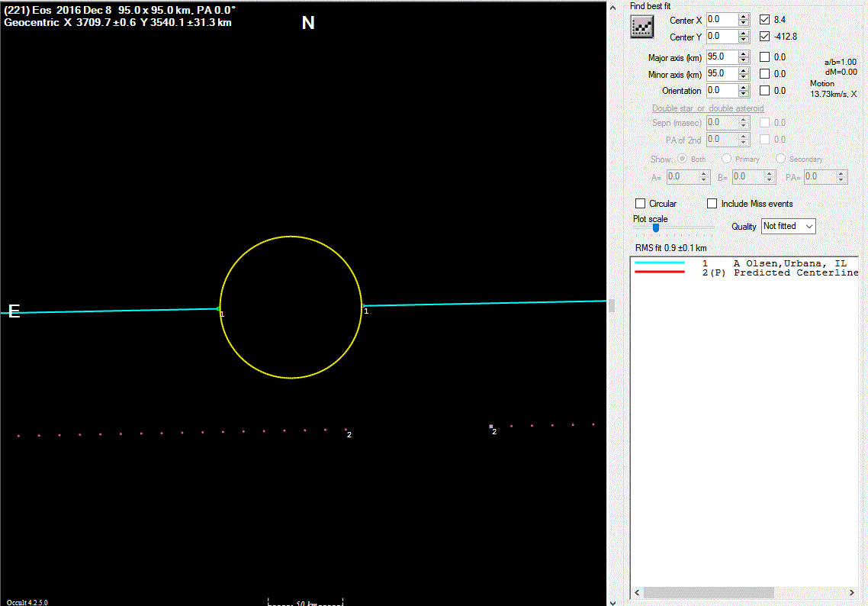Increase the Major axis value
The image size is (868, 606).
tap(744, 53)
